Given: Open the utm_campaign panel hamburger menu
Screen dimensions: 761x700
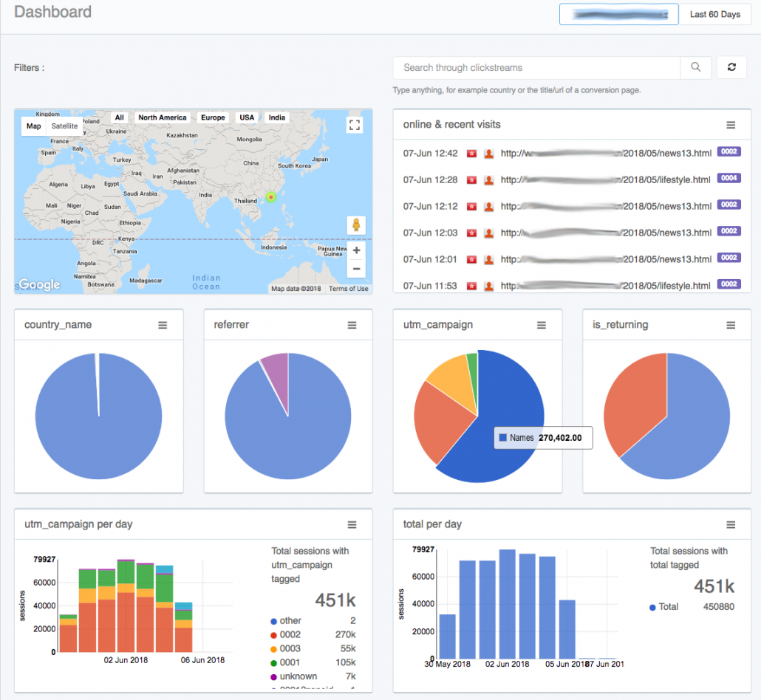Looking at the screenshot, I should [x=542, y=324].
